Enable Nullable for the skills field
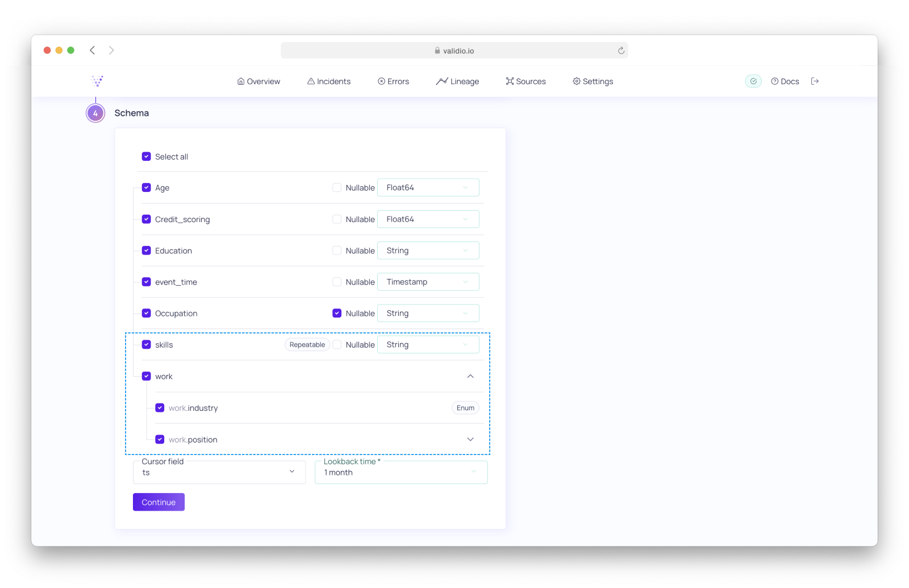The image size is (909, 588). click(337, 344)
